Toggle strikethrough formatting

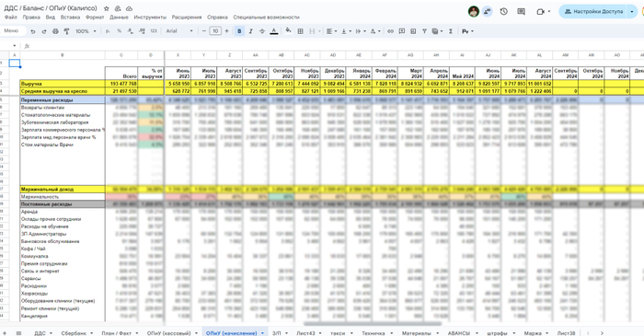[x=262, y=31]
